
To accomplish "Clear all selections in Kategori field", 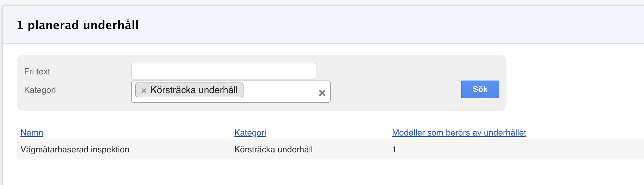I will (x=322, y=93).
